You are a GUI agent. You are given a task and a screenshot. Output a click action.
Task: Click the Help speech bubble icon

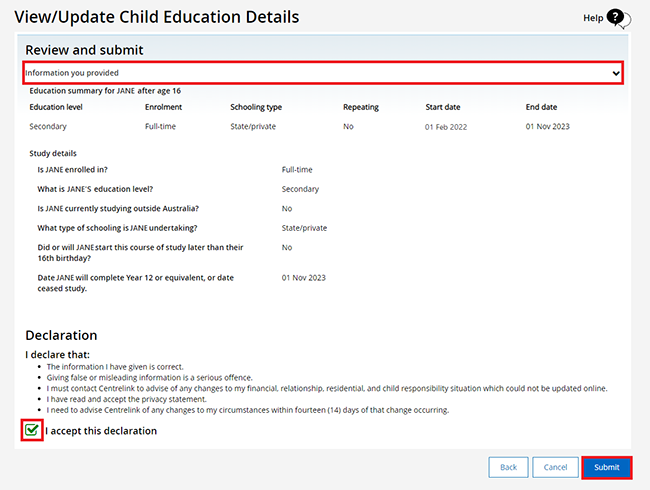(616, 18)
